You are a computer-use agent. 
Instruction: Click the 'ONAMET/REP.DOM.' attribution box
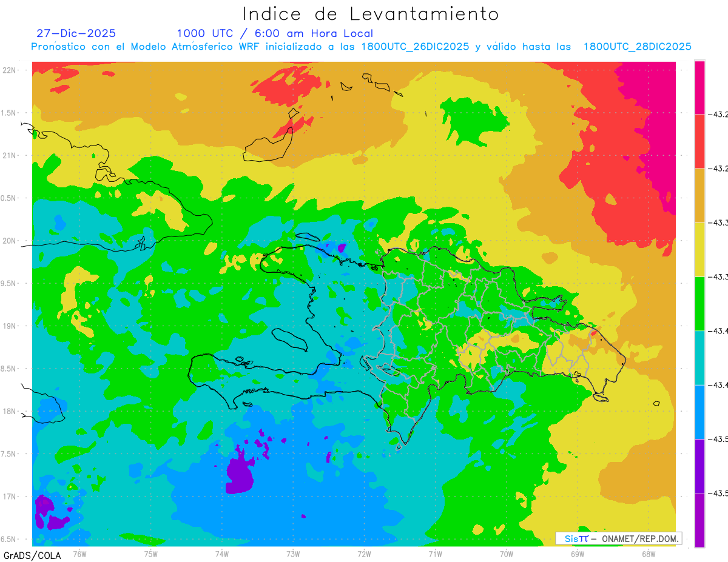pos(619,538)
